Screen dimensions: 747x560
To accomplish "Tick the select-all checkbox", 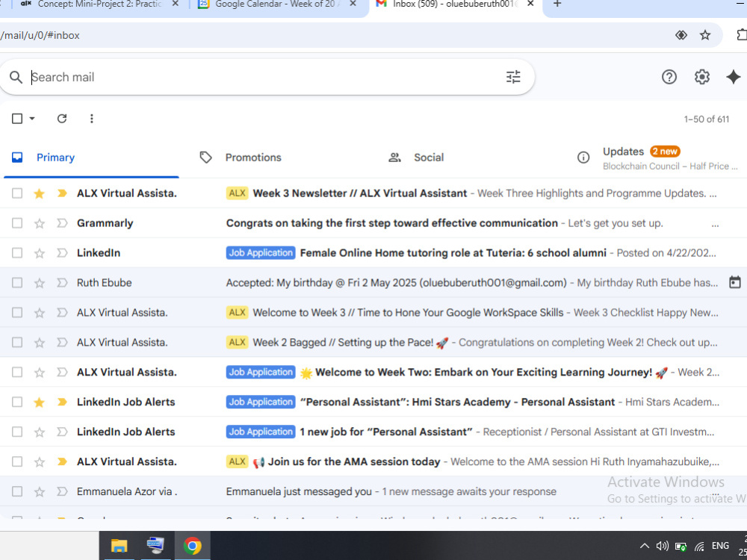I will click(17, 119).
